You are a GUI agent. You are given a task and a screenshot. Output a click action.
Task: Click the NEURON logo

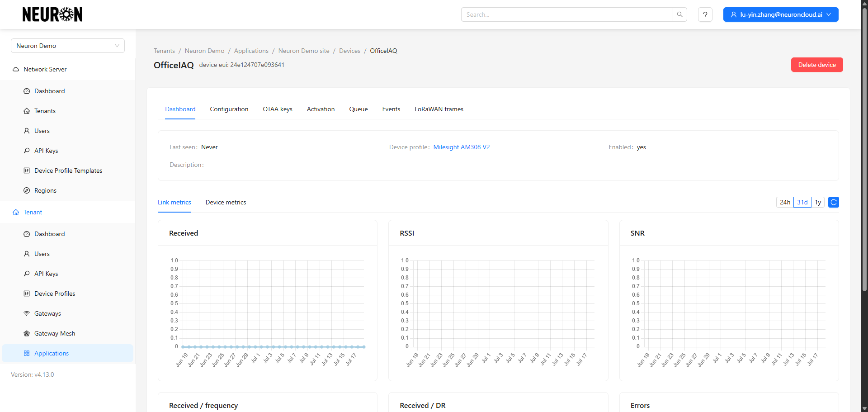(x=52, y=14)
